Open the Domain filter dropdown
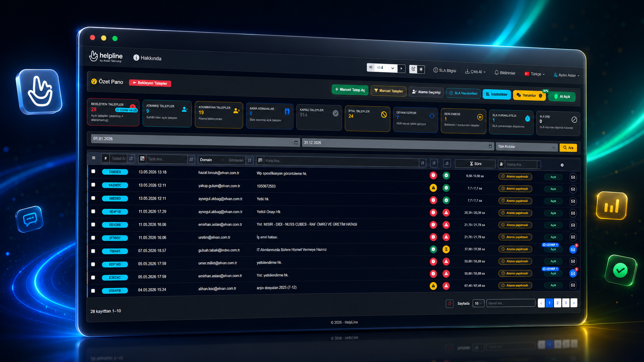644x362 pixels. (x=211, y=160)
